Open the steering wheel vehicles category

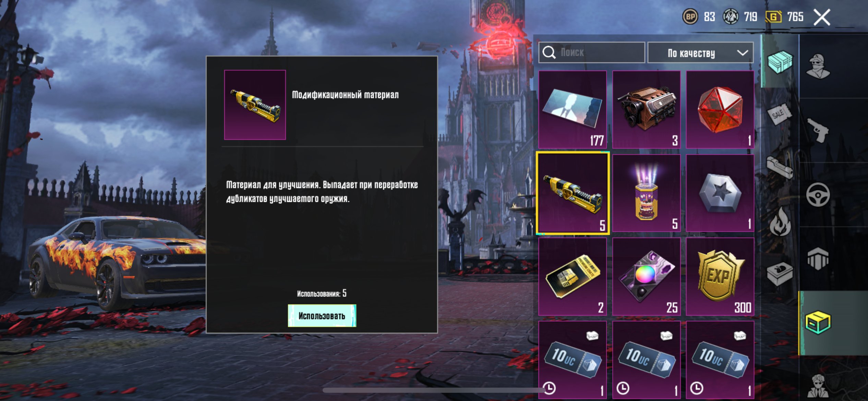point(818,195)
